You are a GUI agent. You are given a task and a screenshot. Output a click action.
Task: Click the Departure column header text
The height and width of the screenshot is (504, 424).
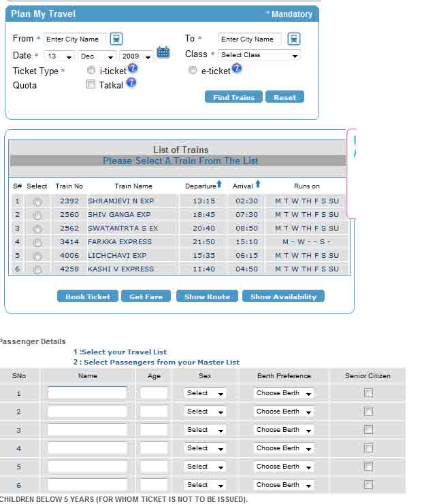200,186
